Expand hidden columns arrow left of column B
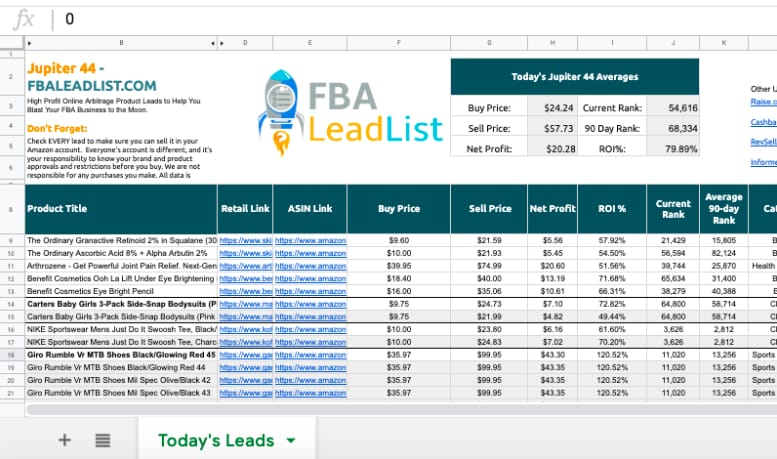777x459 pixels. [x=29, y=44]
